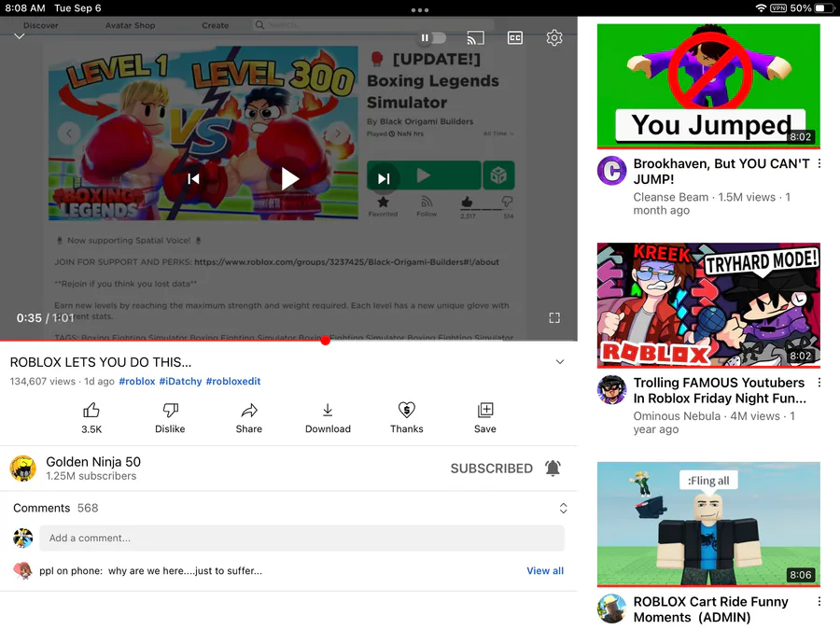840x630 pixels.
Task: Open options for Brookhaven video
Action: 819,164
